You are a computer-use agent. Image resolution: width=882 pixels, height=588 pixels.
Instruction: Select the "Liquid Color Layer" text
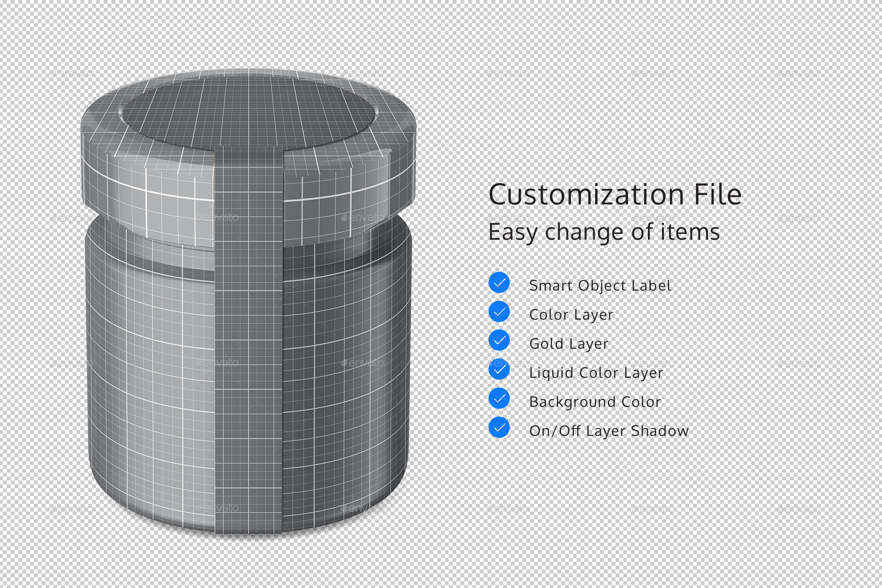point(596,373)
